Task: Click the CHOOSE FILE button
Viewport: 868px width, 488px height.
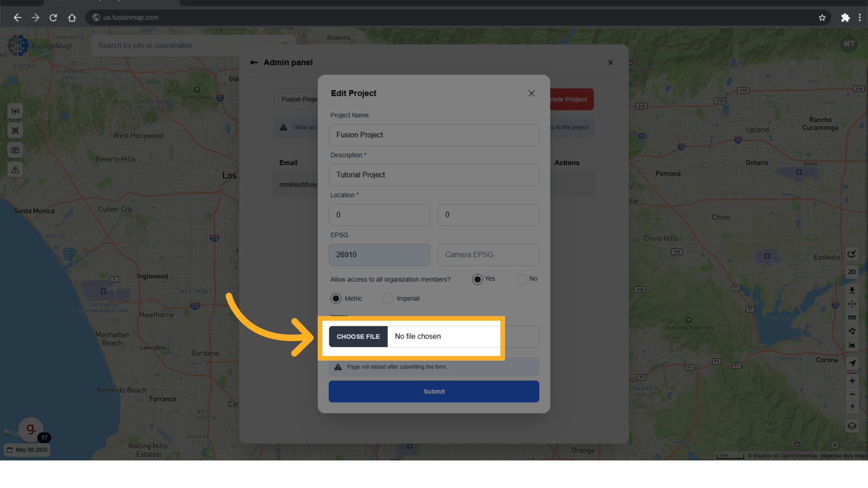Action: click(358, 337)
